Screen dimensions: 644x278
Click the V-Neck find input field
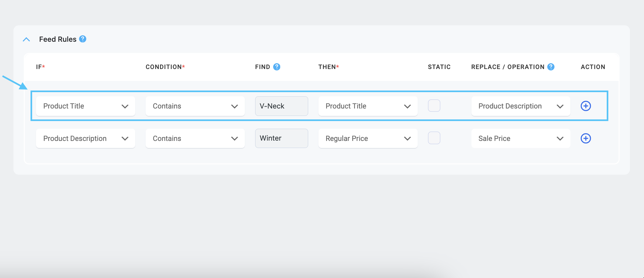(x=282, y=106)
